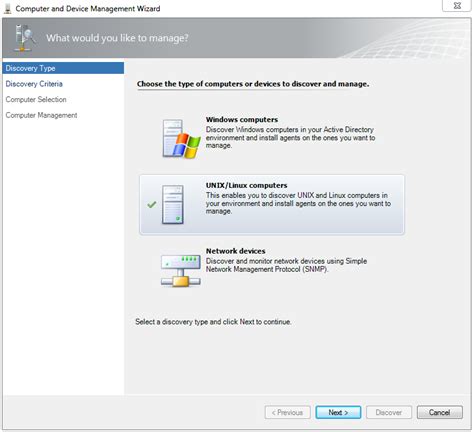This screenshot has width=474, height=432.
Task: Click the wizard header magnifier icon
Action: (24, 38)
